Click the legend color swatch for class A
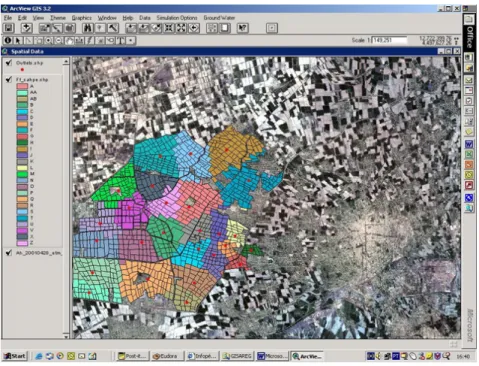 tap(22, 86)
